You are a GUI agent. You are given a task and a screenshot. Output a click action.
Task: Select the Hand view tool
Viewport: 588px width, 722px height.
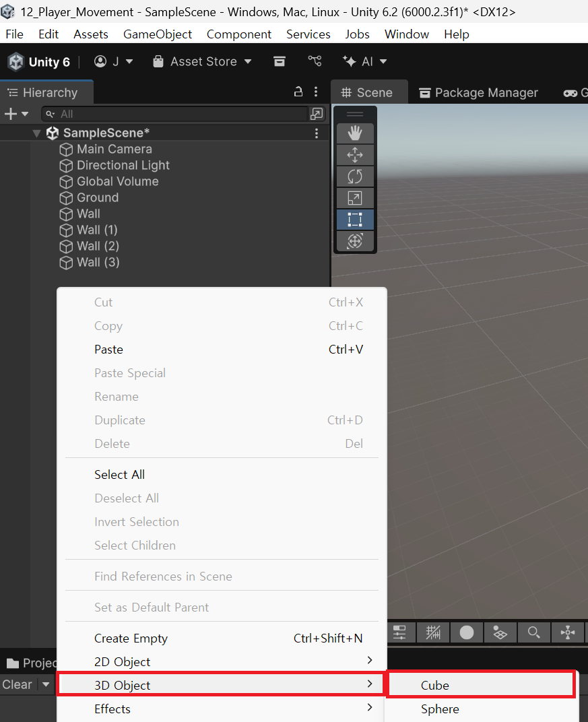(354, 133)
